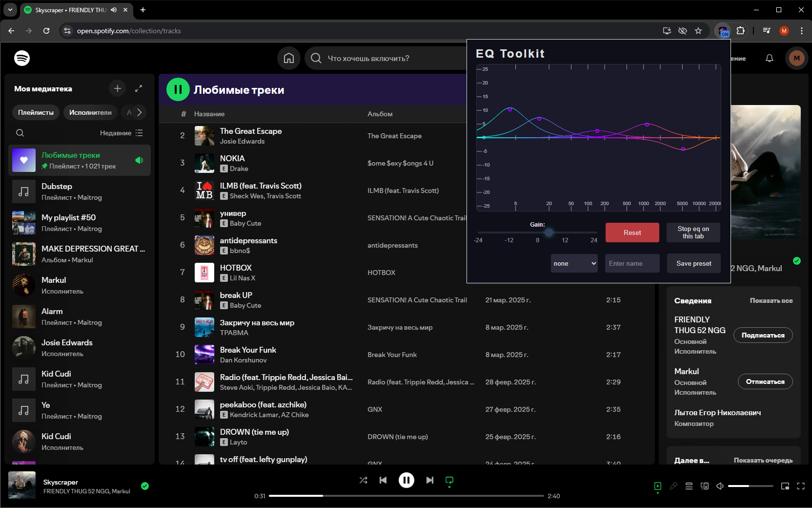The width and height of the screenshot is (812, 508).
Task: Open the site information icon in address bar
Action: click(68, 31)
